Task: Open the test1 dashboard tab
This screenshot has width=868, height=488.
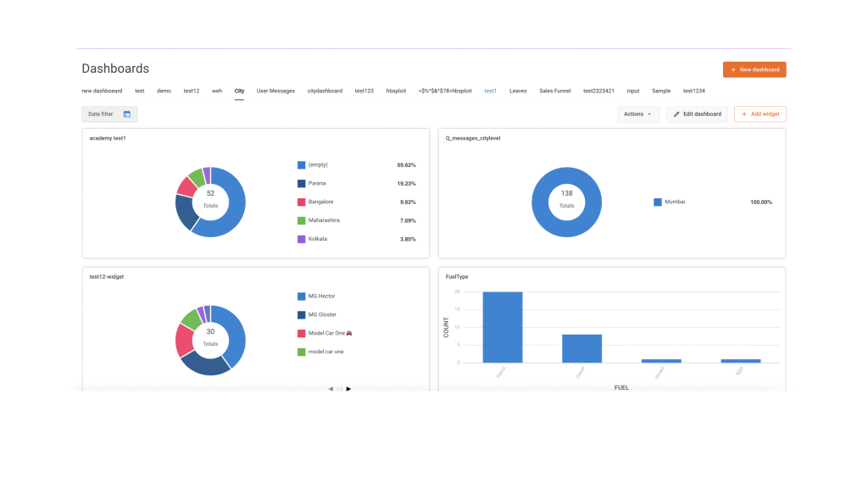Action: click(x=490, y=91)
